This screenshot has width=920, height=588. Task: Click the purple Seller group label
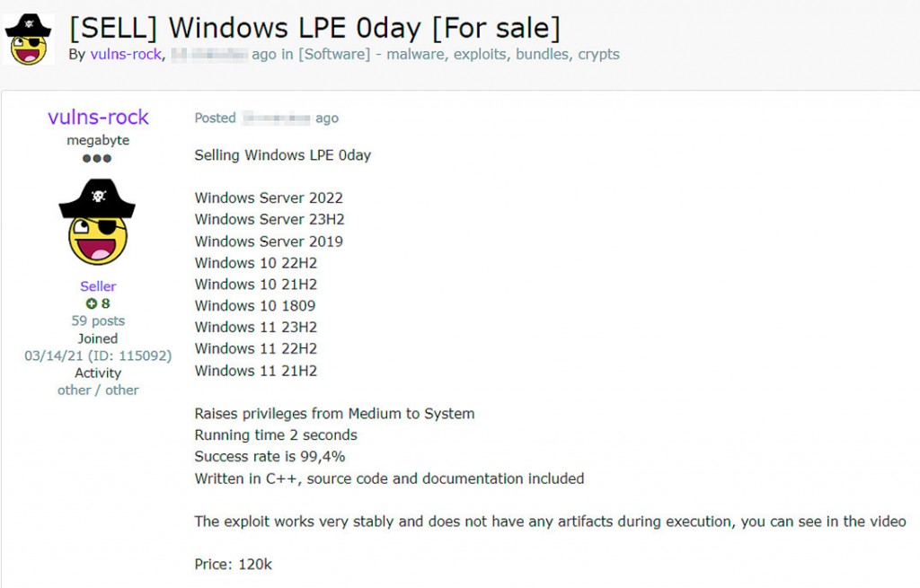pos(98,286)
